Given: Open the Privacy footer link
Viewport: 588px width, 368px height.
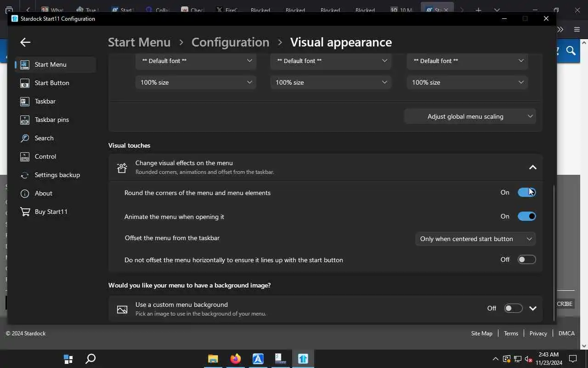Looking at the screenshot, I should 538,333.
